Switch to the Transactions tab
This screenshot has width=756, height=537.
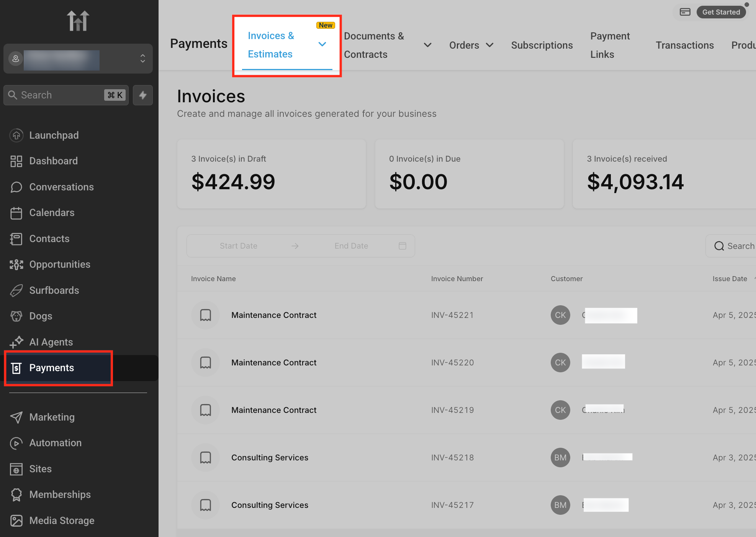click(684, 45)
